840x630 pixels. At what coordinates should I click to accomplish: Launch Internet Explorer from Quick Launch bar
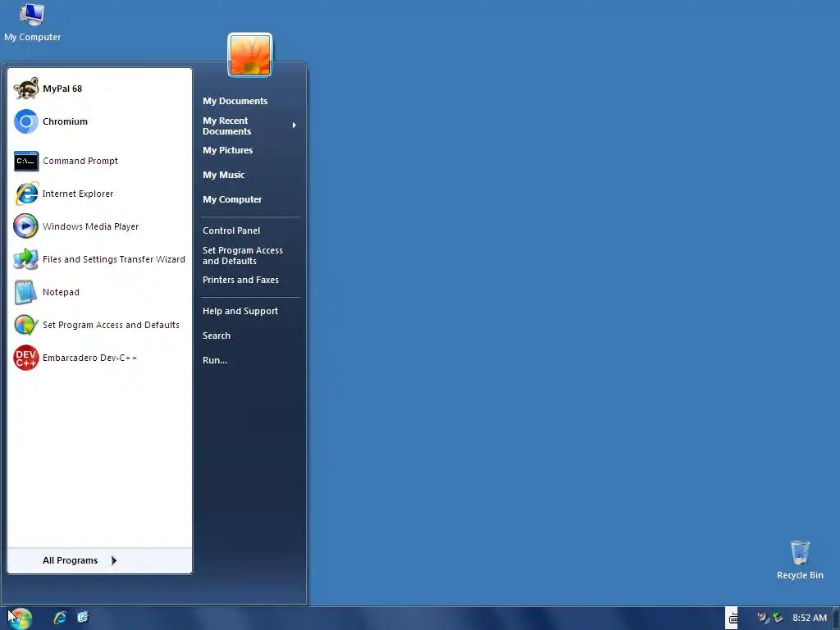click(x=60, y=618)
